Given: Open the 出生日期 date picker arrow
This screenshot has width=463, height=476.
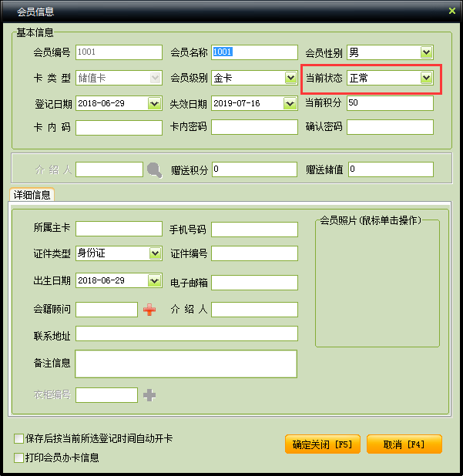Looking at the screenshot, I should [155, 280].
